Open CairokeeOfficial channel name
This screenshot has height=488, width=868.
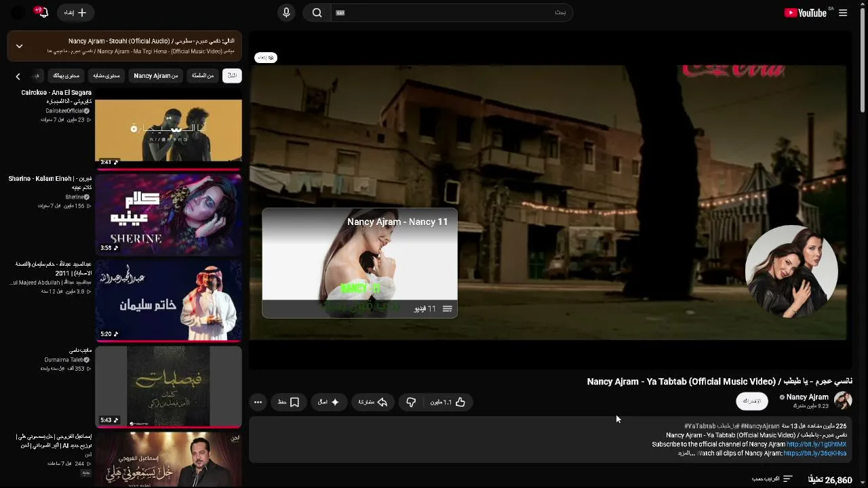65,110
